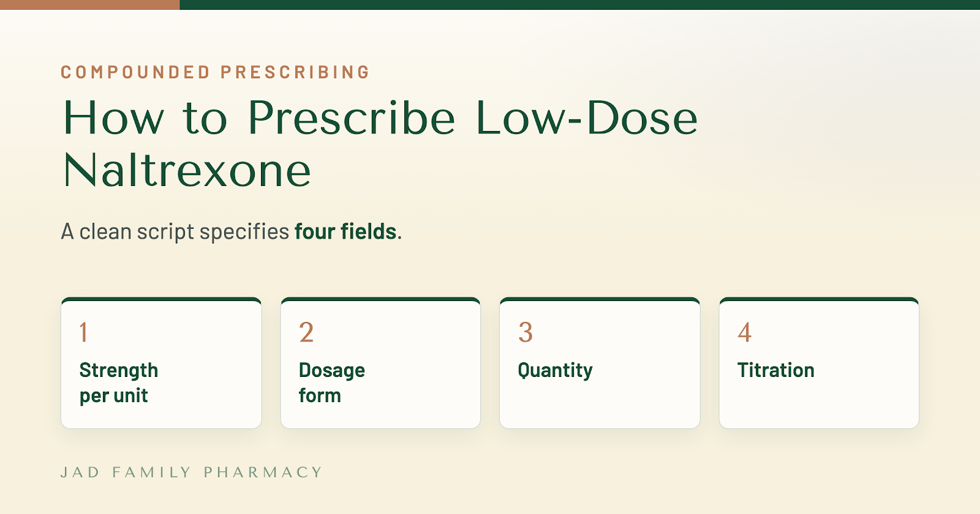This screenshot has width=980, height=514.
Task: Click the Titration label text
Action: coord(776,370)
